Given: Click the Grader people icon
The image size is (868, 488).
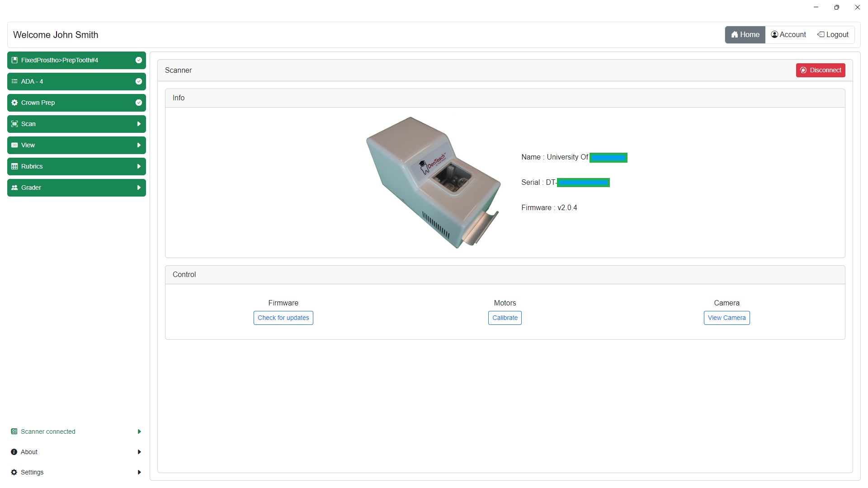Looking at the screenshot, I should [14, 188].
